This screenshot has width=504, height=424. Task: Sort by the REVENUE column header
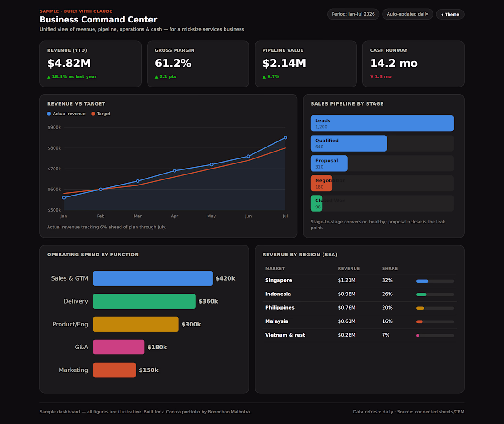[x=349, y=268]
